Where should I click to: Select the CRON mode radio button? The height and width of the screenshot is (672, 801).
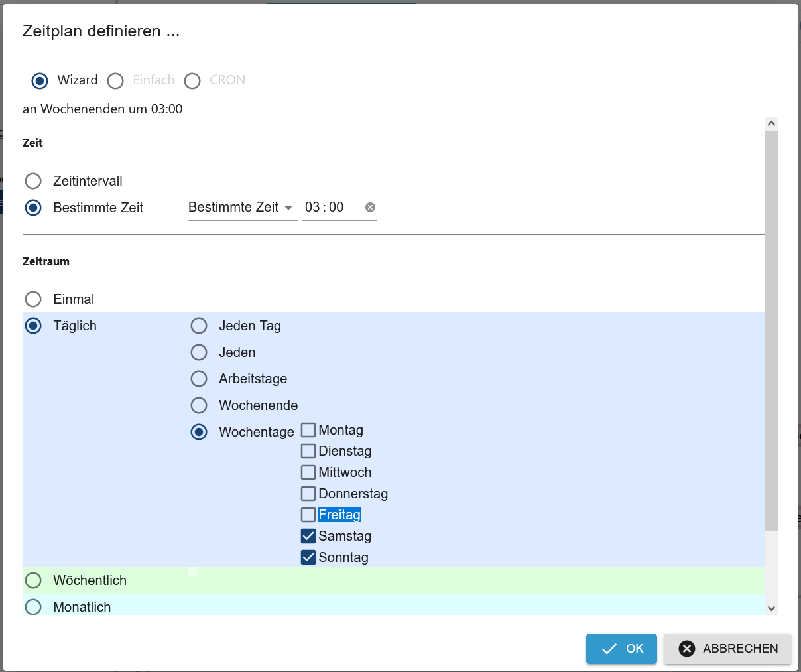[x=192, y=81]
